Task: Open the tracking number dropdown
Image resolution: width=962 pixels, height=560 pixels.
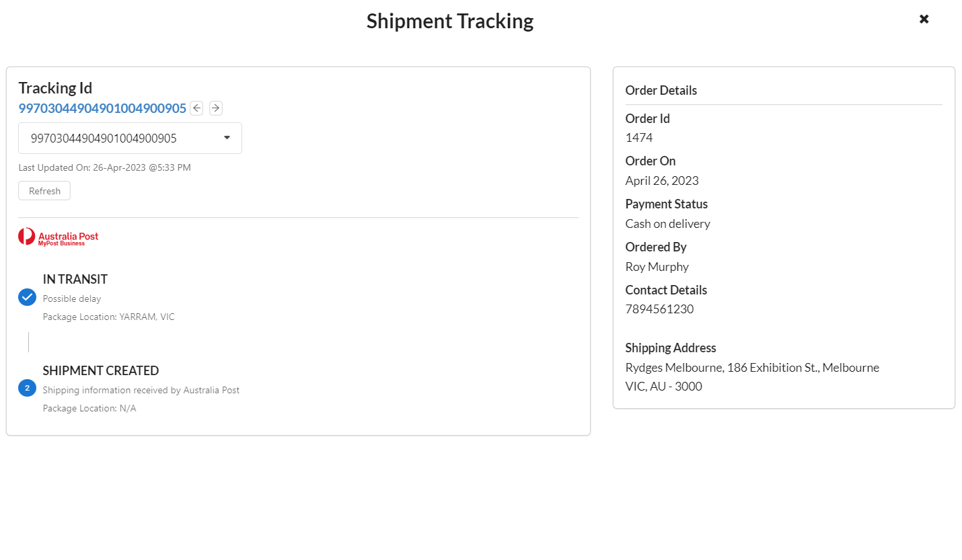Action: (130, 138)
